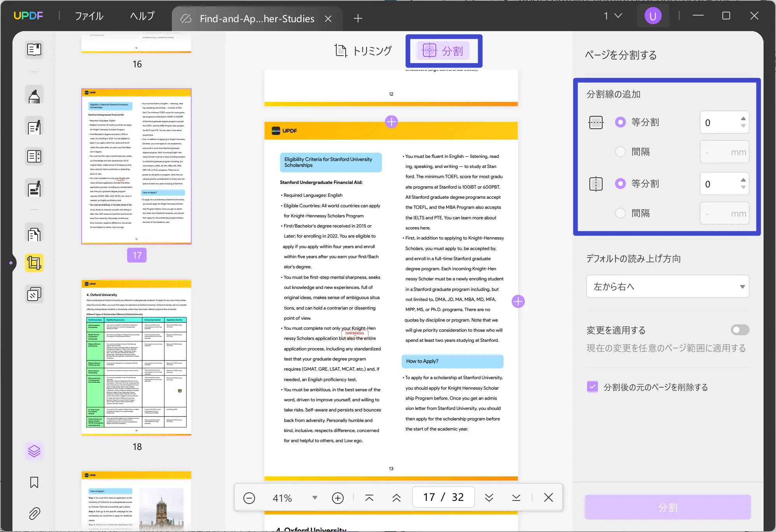Click the horizontal split line icon
Screen dimensions: 776x532
596,122
